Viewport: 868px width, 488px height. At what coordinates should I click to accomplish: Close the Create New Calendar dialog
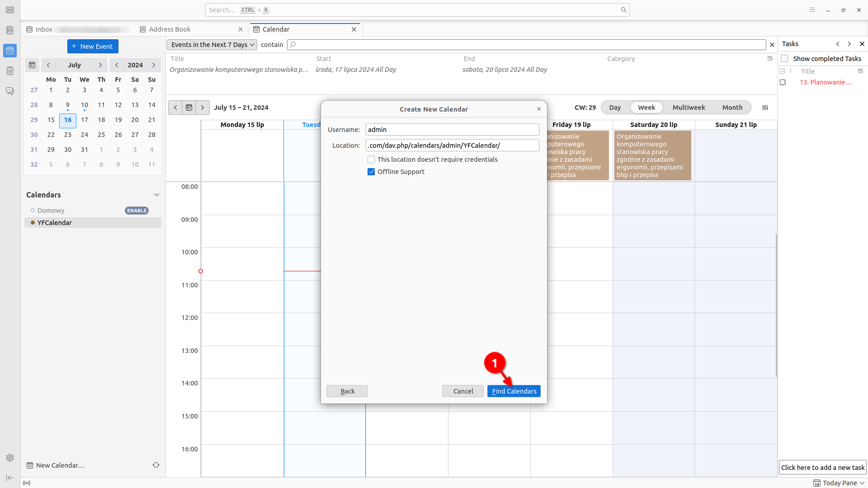click(x=539, y=109)
